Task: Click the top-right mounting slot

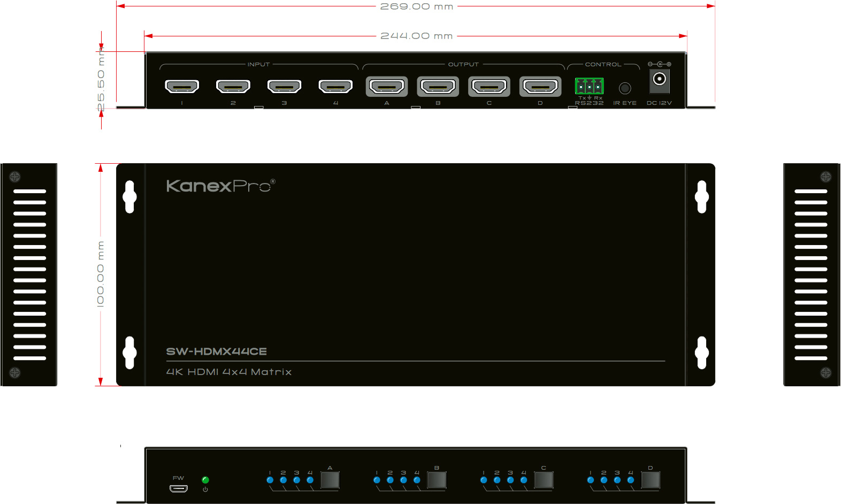Action: (x=702, y=197)
